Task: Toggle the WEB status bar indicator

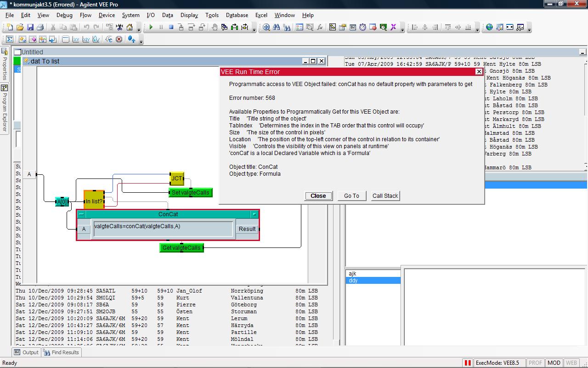Action: click(x=571, y=362)
